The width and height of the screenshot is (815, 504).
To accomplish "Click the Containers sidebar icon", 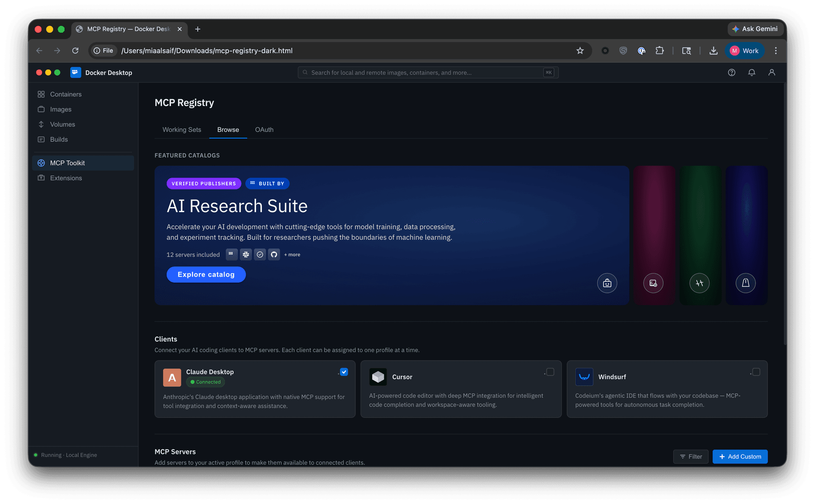I will point(41,94).
